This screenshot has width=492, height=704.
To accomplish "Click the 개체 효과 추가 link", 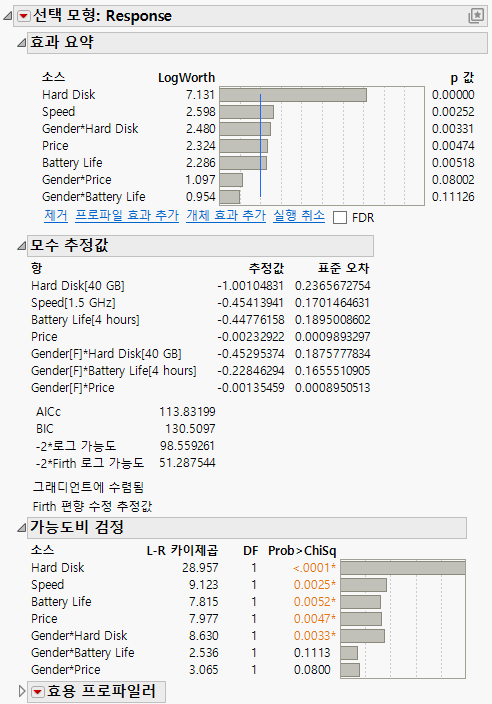I will (x=226, y=216).
